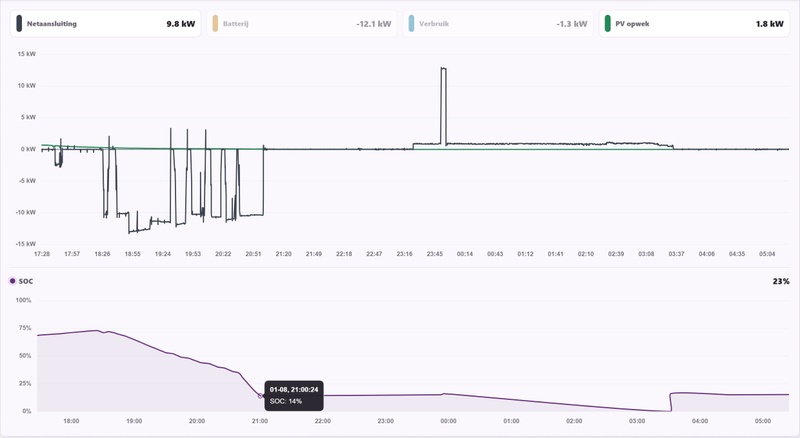Screen dimensions: 800x438
Task: Click the 03:00 label on SOC chart axis
Action: pos(637,421)
